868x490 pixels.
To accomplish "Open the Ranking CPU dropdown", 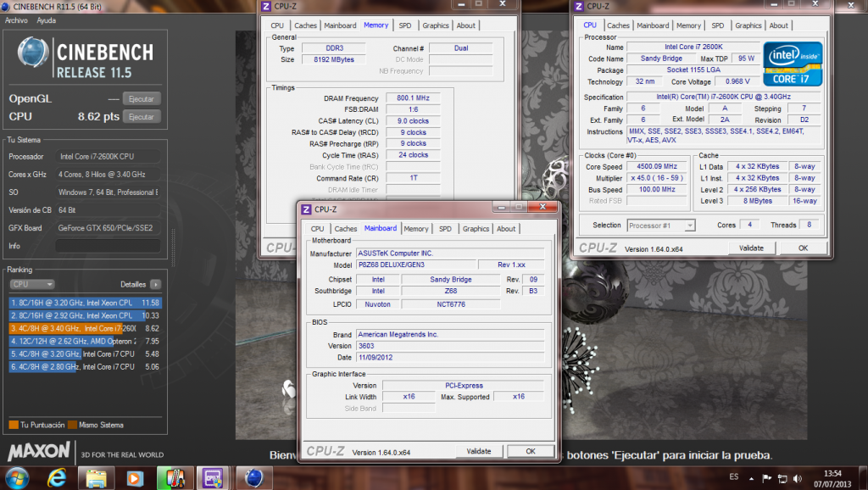I will click(x=32, y=284).
